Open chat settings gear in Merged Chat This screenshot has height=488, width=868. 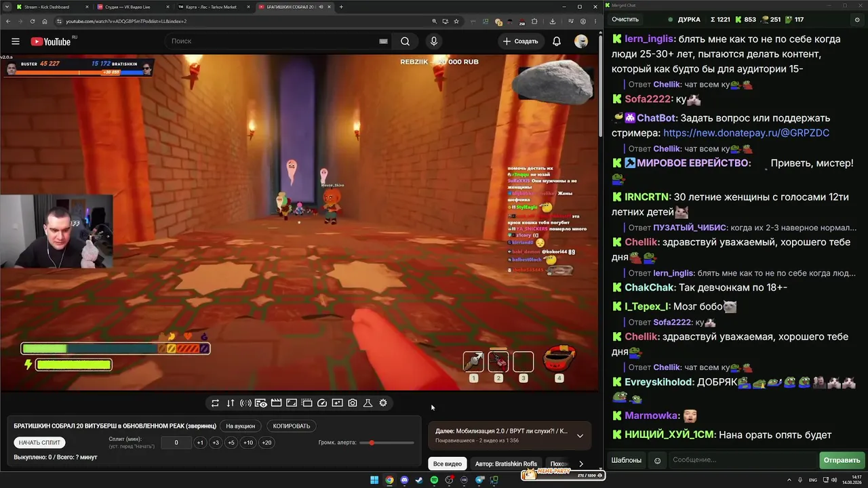[x=857, y=20]
